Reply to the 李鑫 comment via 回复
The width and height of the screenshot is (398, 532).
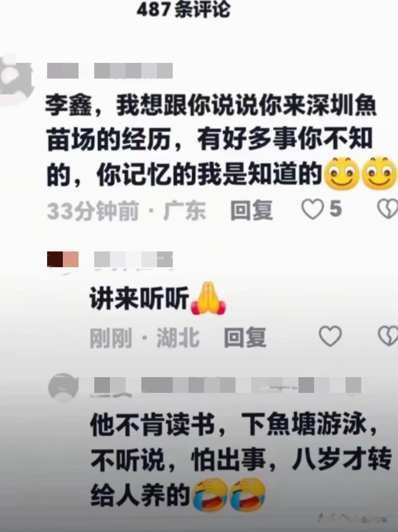(x=252, y=210)
